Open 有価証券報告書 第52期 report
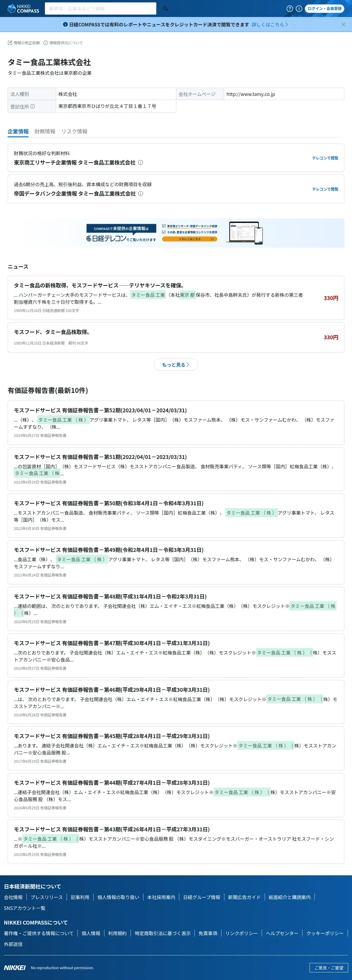Screen dimensions: 352x980 pyautogui.click(x=100, y=410)
